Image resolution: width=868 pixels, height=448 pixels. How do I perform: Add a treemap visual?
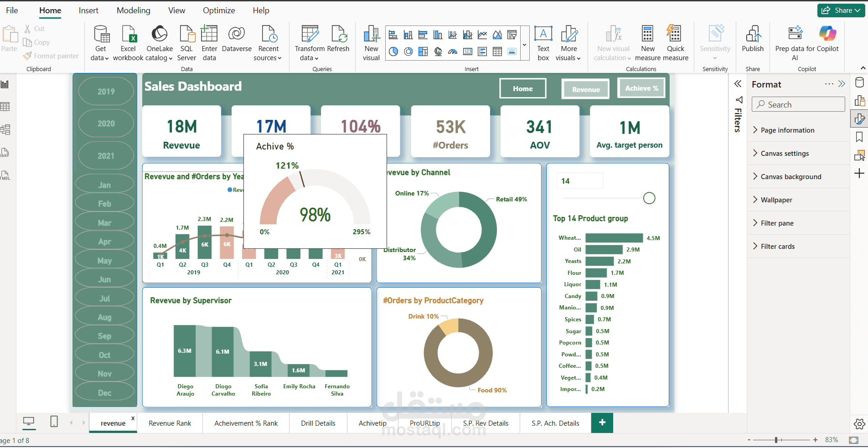pyautogui.click(x=423, y=51)
